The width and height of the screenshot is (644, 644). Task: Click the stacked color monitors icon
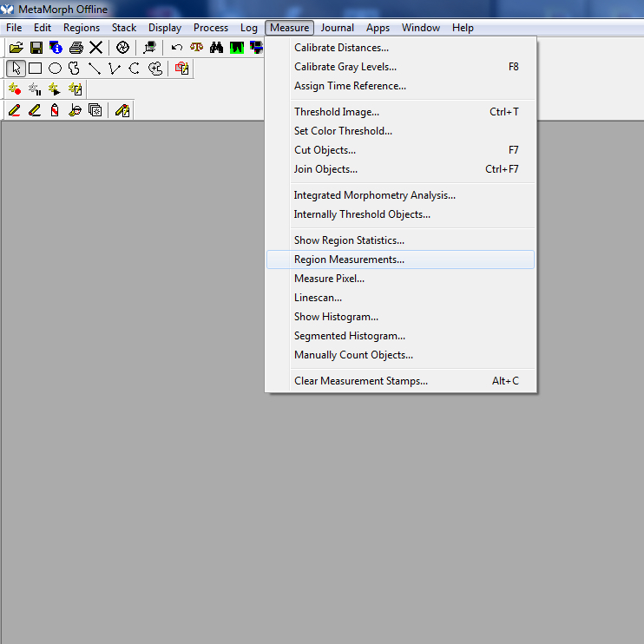coord(256,48)
